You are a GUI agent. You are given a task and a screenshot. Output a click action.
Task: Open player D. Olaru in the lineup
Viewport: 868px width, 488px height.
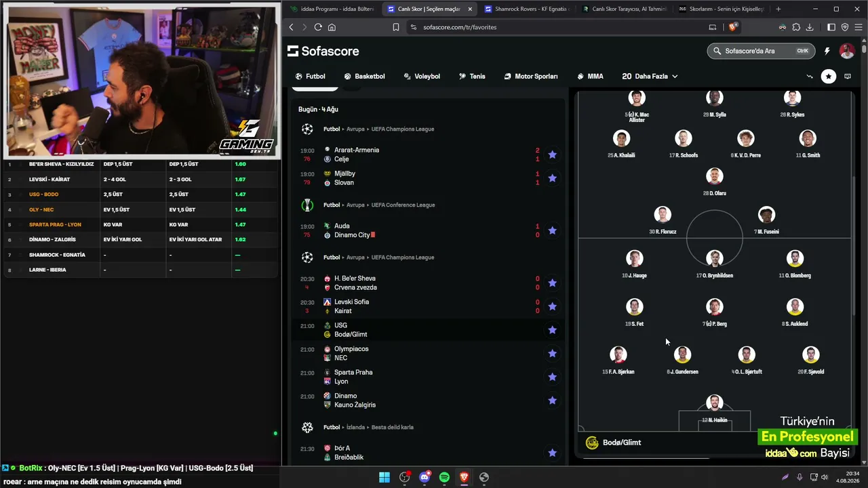coord(715,182)
